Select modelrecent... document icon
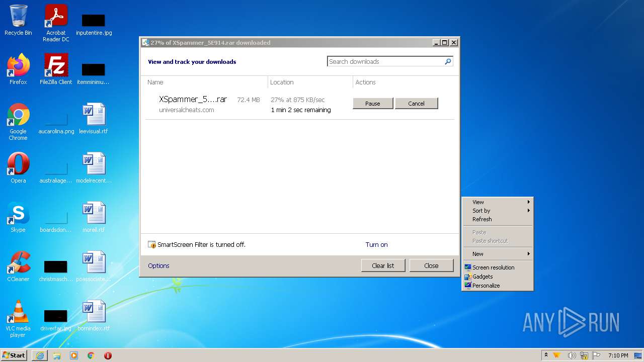Screen dimensions: 644x362 tap(94, 168)
